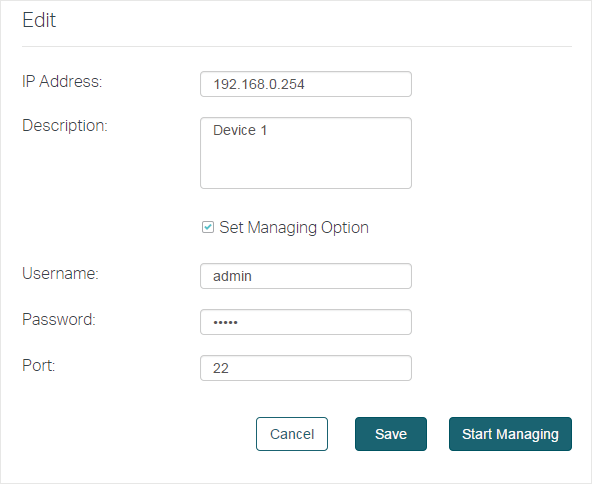Click the 'Description:' label
The height and width of the screenshot is (484, 592).
[x=65, y=126]
